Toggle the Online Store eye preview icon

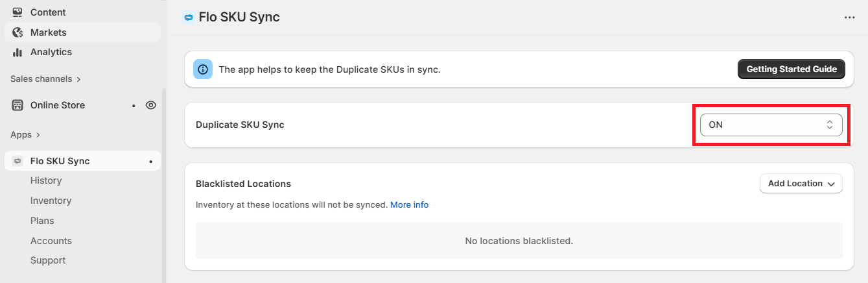click(x=151, y=105)
